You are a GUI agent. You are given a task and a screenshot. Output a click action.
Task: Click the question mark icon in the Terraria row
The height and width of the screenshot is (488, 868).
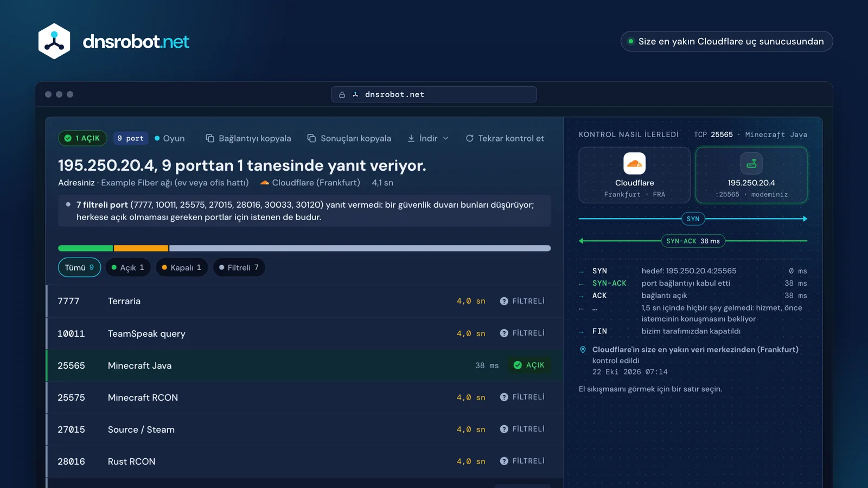click(x=504, y=301)
